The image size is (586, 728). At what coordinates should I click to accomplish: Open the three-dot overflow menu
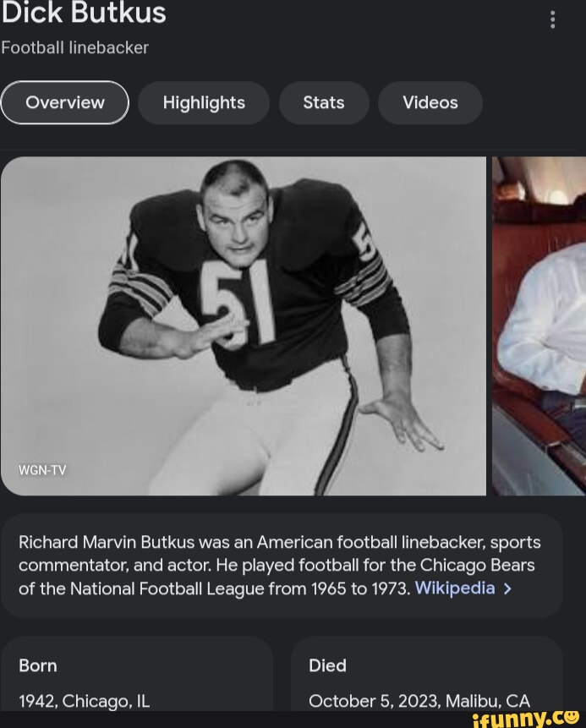pyautogui.click(x=553, y=19)
